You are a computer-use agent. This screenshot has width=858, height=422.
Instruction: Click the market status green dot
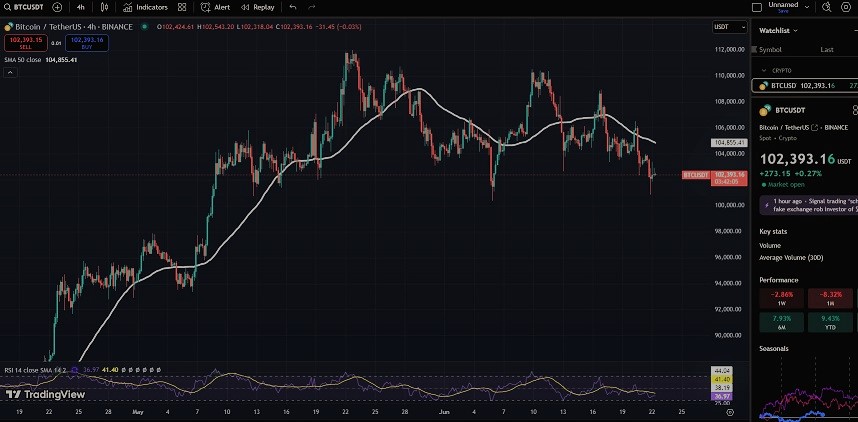(144, 26)
